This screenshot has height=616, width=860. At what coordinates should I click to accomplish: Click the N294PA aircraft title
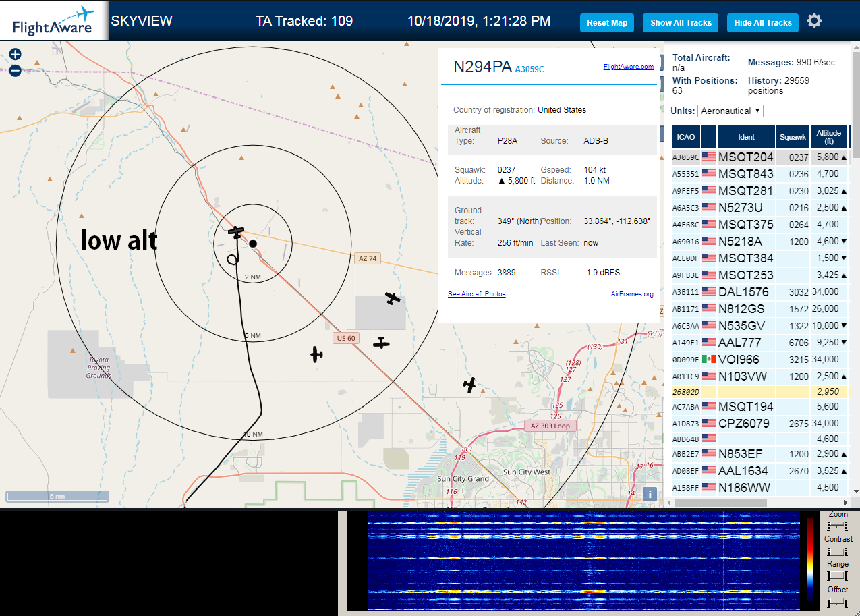point(482,66)
